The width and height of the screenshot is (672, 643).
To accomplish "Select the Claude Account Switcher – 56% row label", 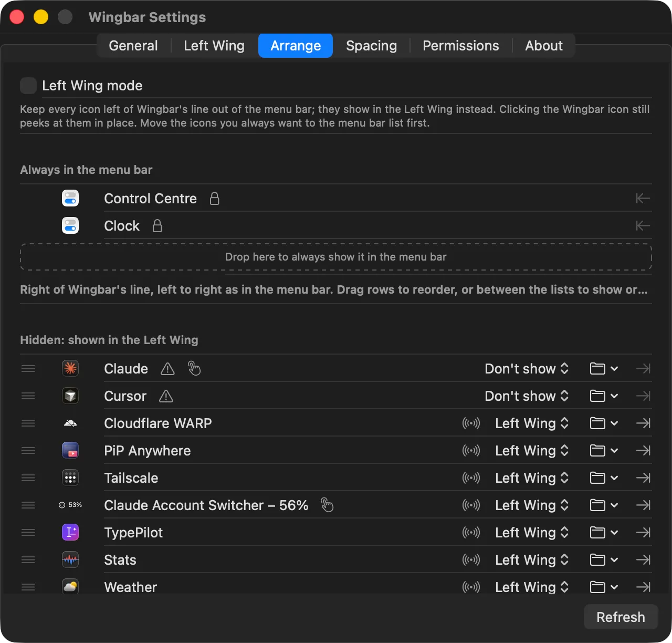I will [x=206, y=505].
